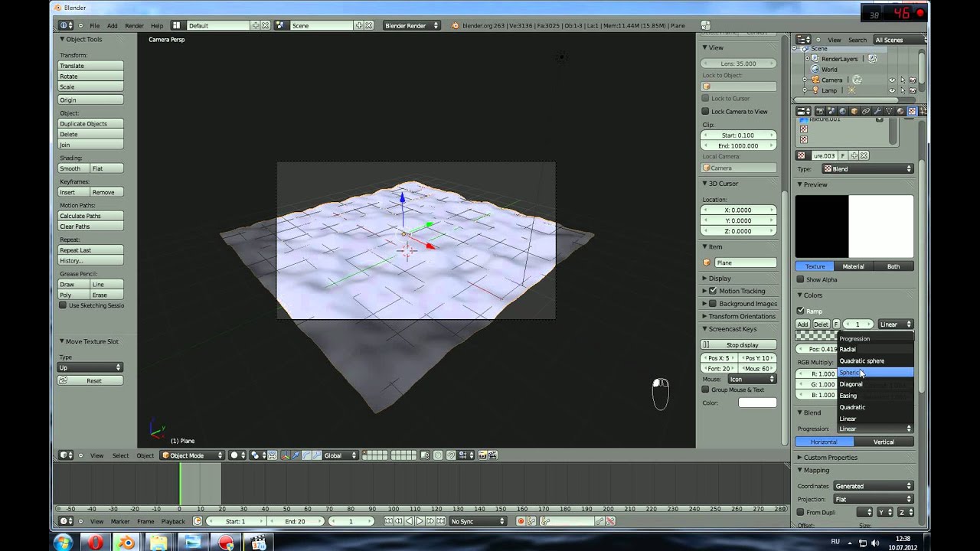Switch blend direction to Vertical
The height and width of the screenshot is (551, 980).
pos(884,442)
